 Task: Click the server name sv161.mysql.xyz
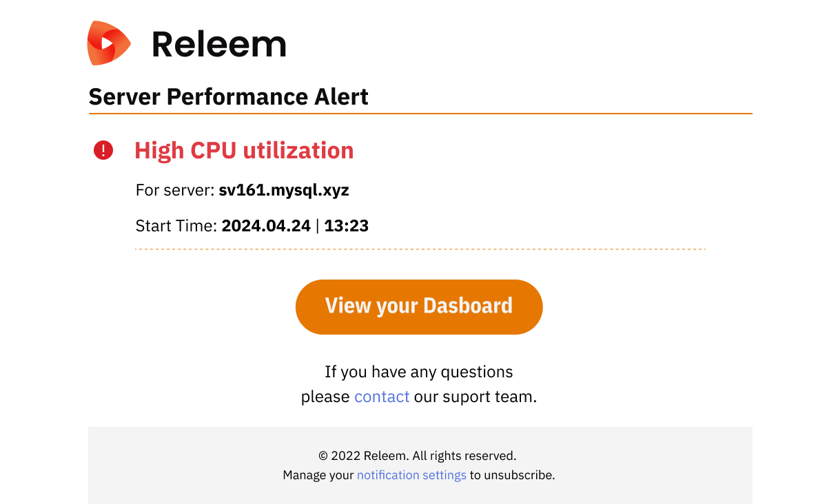click(284, 190)
